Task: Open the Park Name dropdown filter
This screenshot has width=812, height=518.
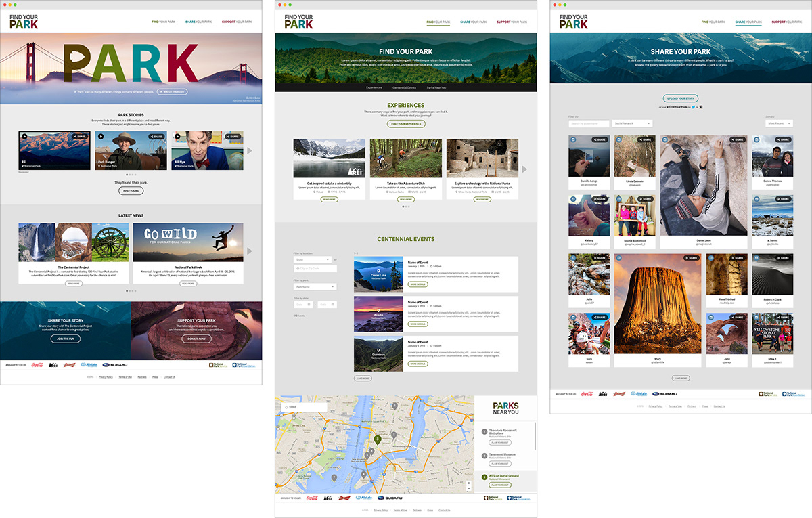Action: click(x=315, y=286)
